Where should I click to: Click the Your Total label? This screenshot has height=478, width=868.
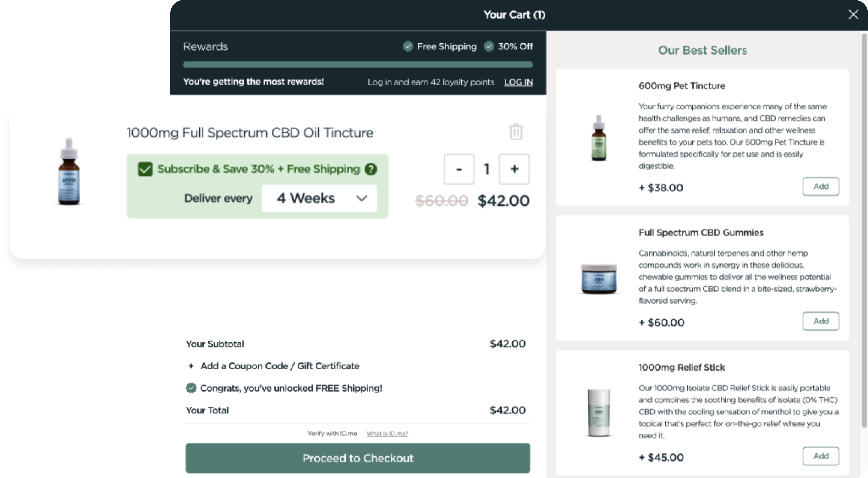point(207,410)
